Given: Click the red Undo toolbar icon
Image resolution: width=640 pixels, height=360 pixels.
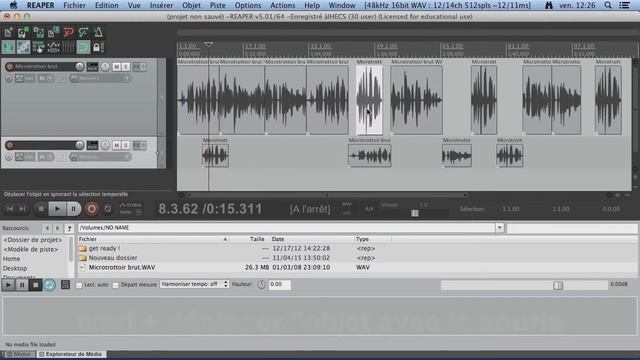Looking at the screenshot, I should tap(68, 32).
